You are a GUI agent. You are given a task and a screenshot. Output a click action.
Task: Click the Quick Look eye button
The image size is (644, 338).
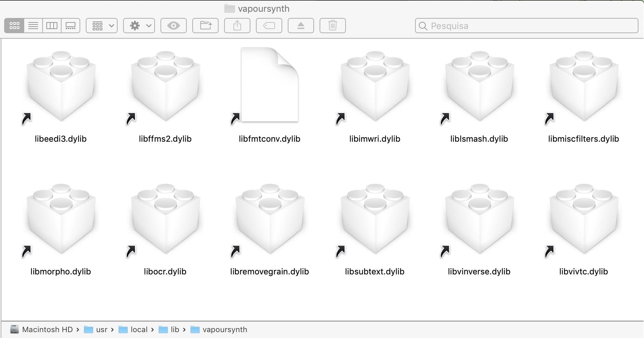[x=174, y=26]
